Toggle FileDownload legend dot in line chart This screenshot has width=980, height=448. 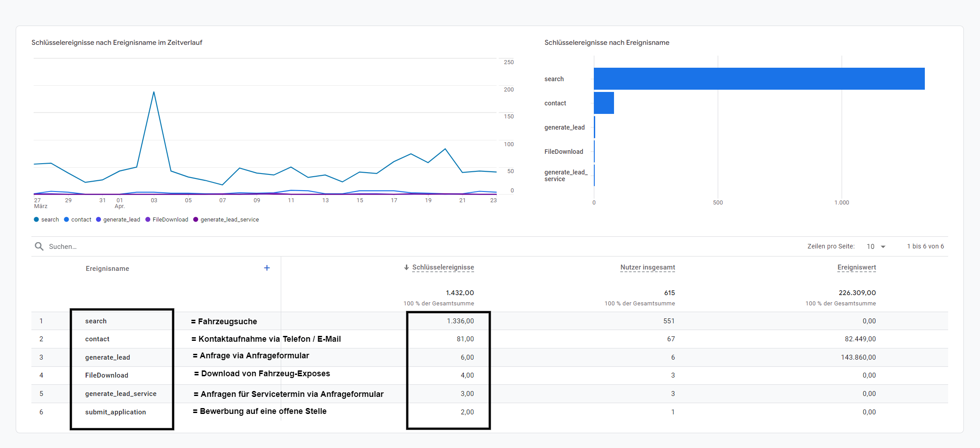point(148,219)
